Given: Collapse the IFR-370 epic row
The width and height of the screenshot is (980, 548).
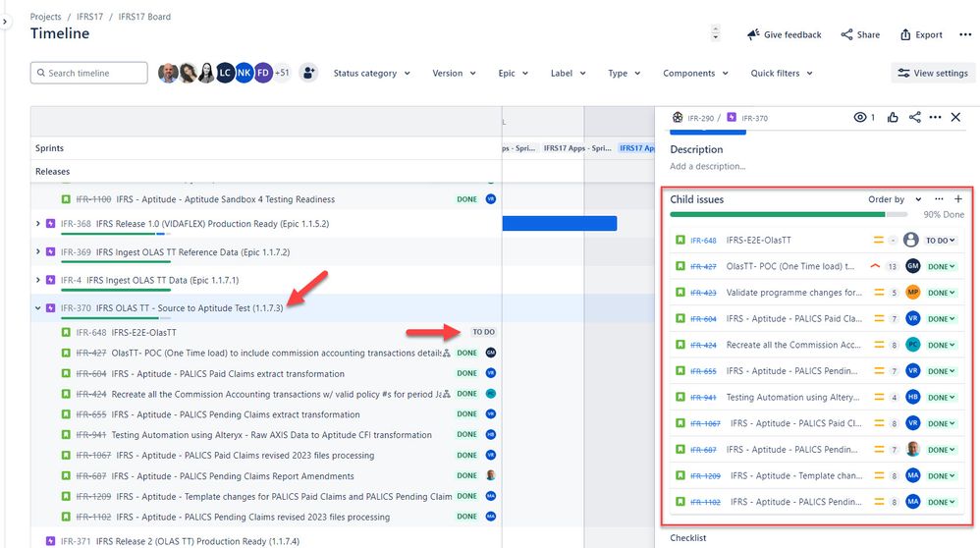Looking at the screenshot, I should (x=38, y=308).
